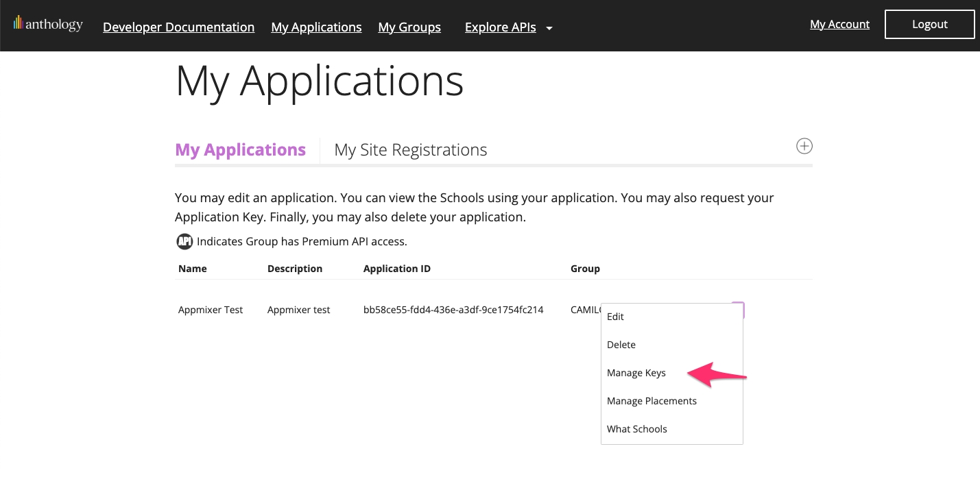Open Developer Documentation in top navigation
Viewport: 980px width, 477px height.
pos(178,27)
